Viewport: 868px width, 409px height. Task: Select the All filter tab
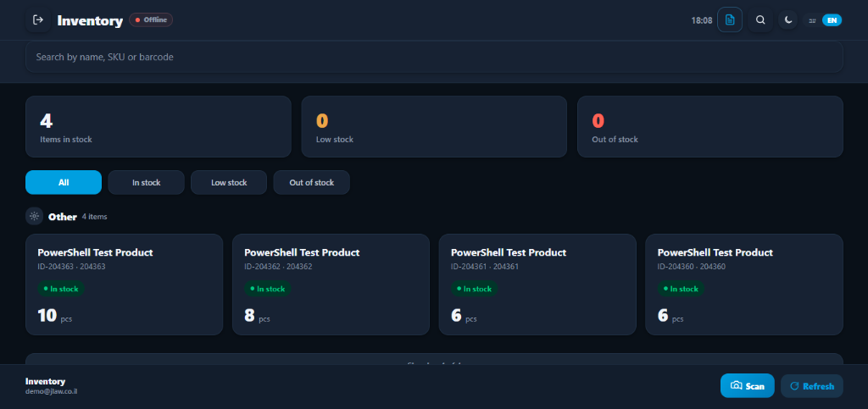coord(64,182)
